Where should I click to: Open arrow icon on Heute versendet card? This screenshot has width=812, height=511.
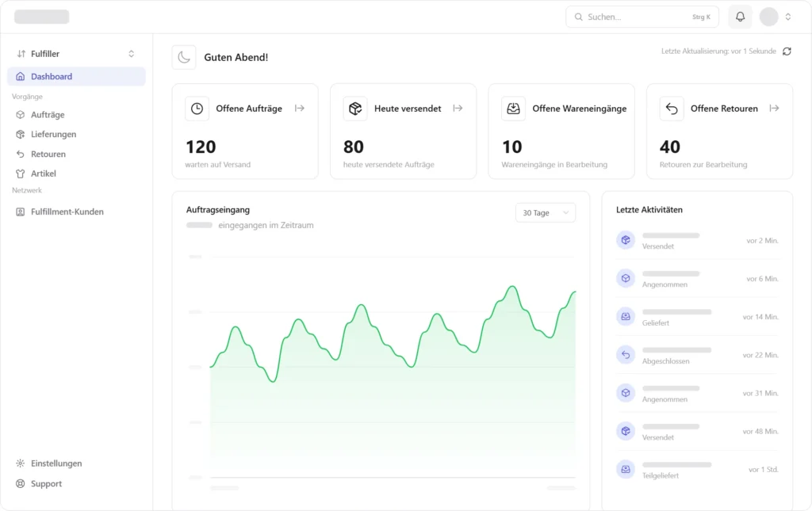458,108
